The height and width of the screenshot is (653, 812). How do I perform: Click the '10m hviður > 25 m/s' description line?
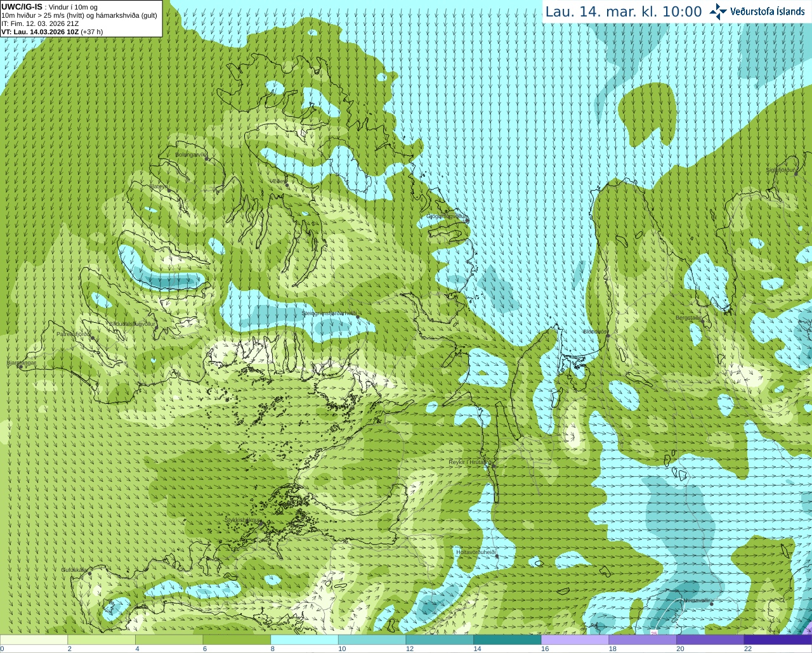click(x=79, y=15)
